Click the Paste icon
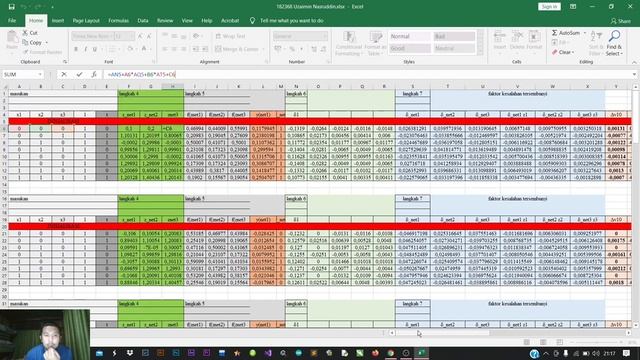 pyautogui.click(x=12, y=38)
